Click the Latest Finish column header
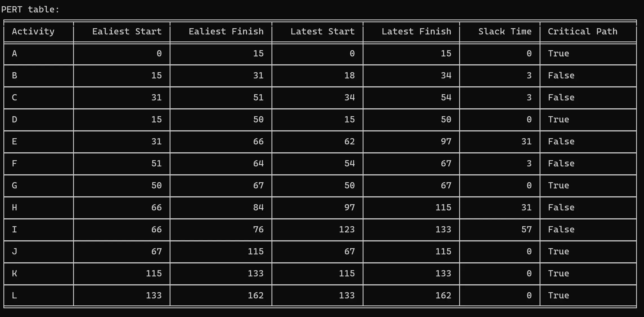 (x=416, y=32)
